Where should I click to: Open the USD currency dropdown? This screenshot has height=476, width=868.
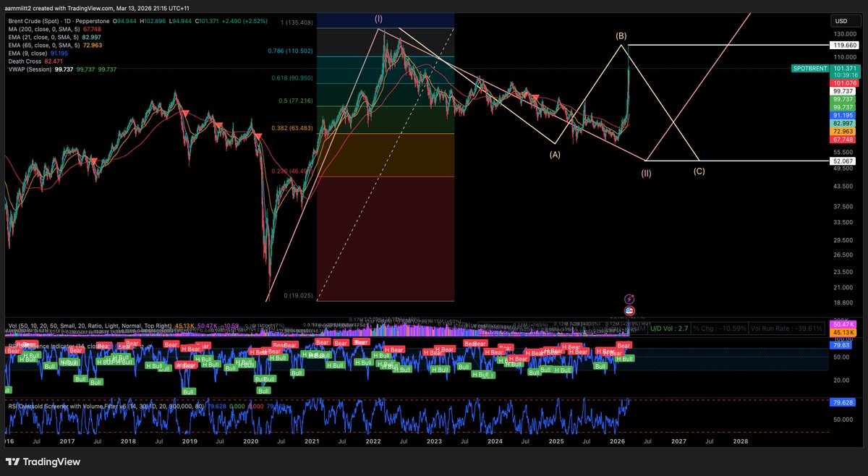pos(845,22)
